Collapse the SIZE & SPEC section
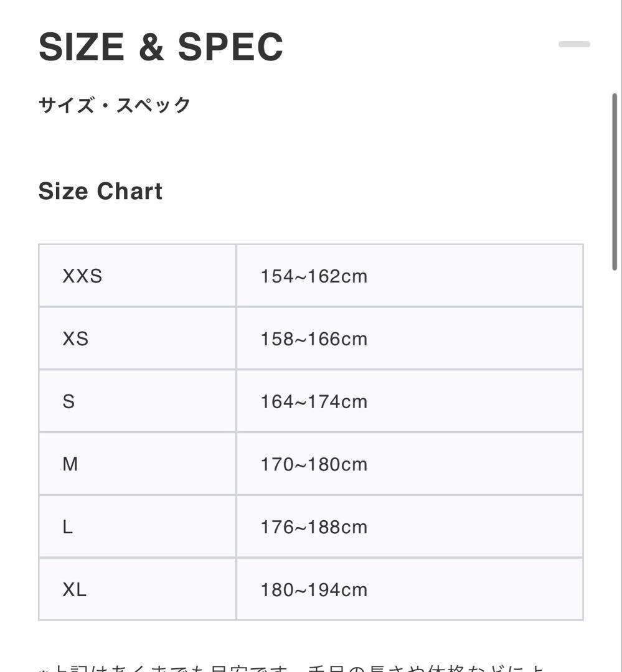Viewport: 622px width, 672px height. (x=574, y=44)
